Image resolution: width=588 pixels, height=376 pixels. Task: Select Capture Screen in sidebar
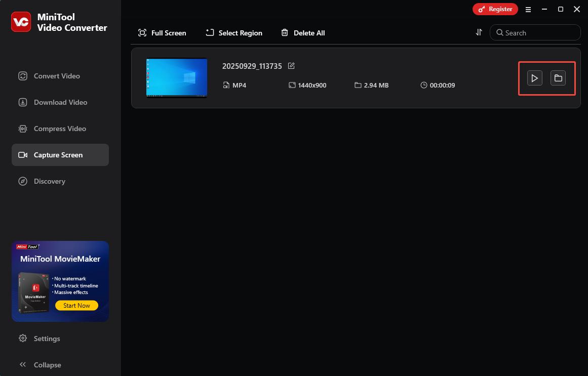pyautogui.click(x=60, y=155)
